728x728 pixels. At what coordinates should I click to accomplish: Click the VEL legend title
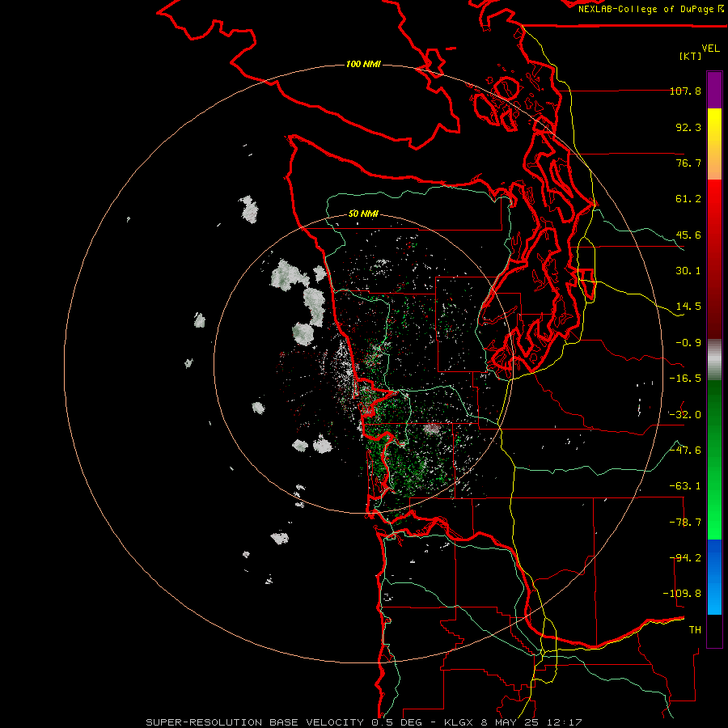pos(711,49)
